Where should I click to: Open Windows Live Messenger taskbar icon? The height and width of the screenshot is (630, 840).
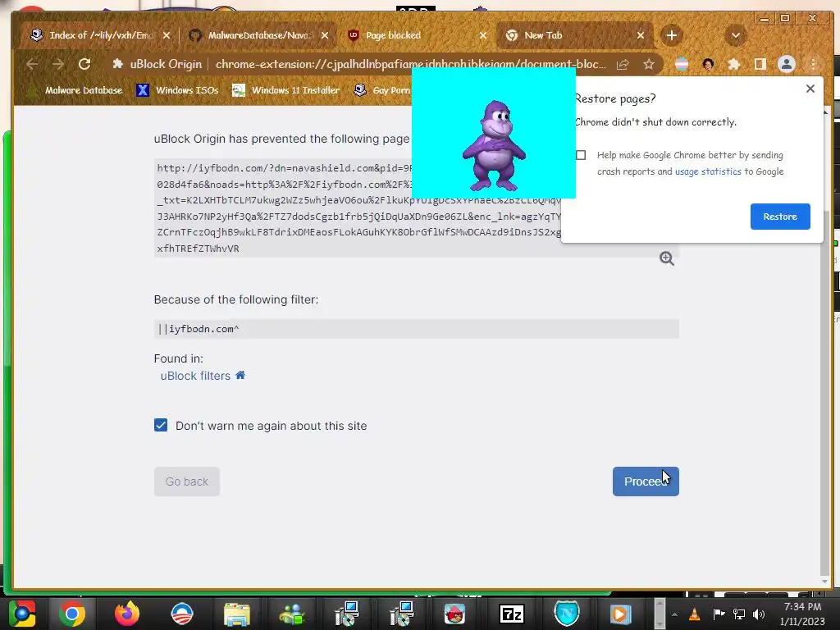tap(292, 614)
